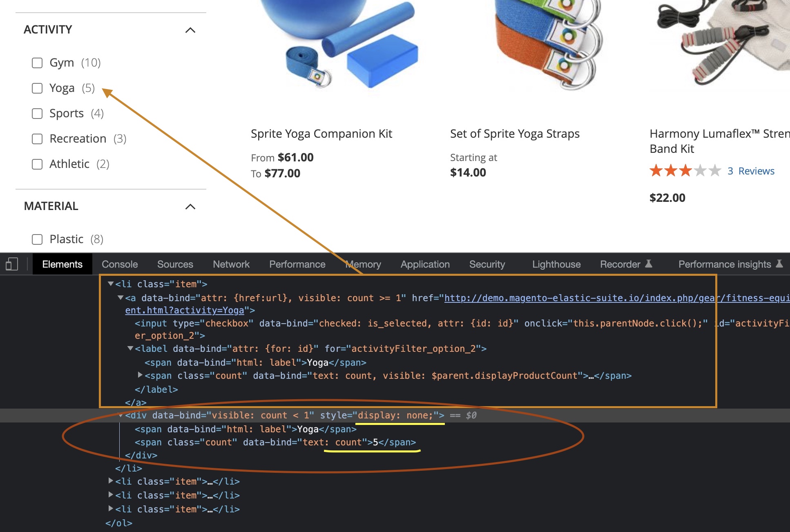
Task: Collapse the MATERIAL filter section
Action: pos(190,207)
